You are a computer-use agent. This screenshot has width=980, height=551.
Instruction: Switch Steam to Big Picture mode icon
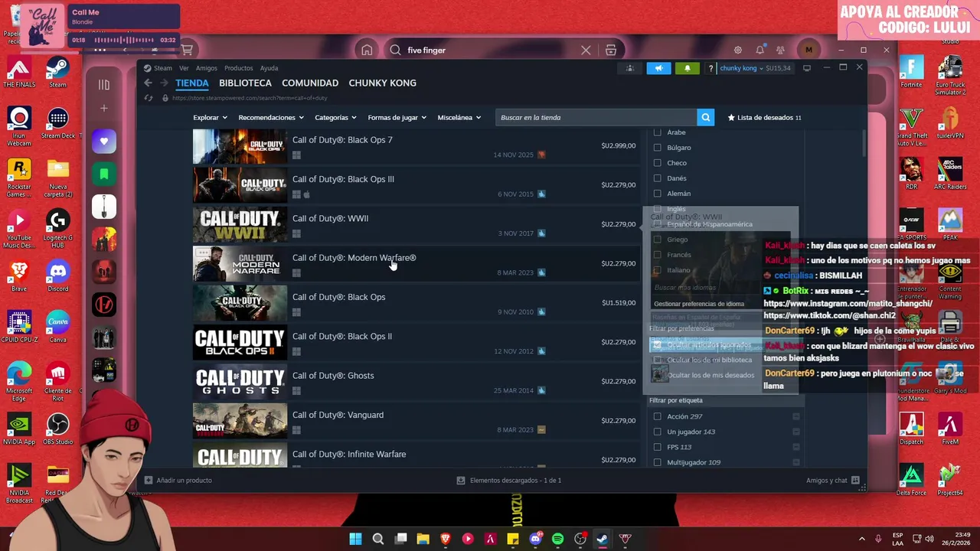pyautogui.click(x=806, y=68)
